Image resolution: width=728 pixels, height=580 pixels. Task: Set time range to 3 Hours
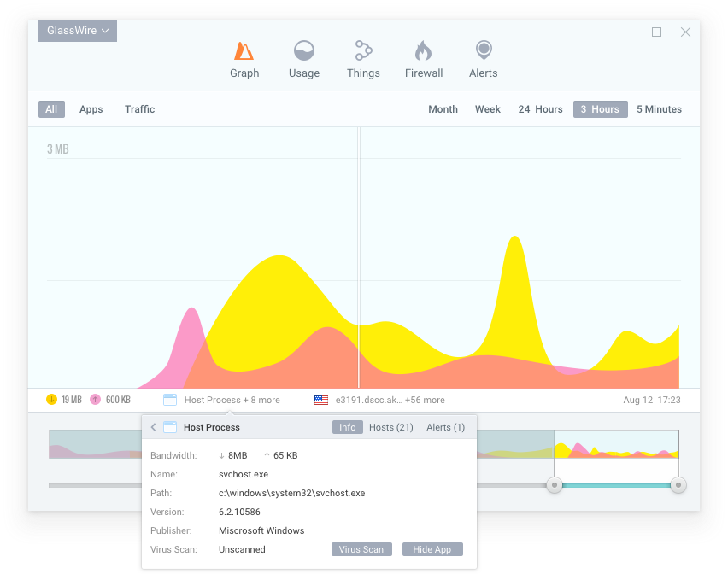click(x=601, y=109)
